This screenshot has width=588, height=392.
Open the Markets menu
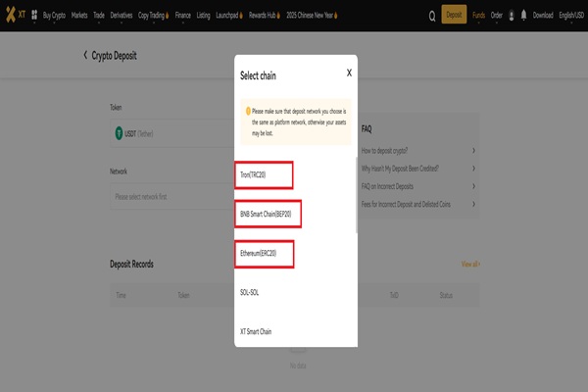(79, 15)
